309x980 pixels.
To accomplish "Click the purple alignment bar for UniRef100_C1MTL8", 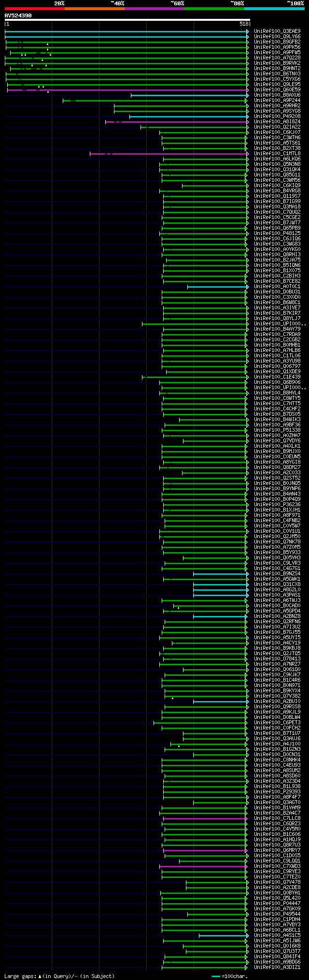I will 169,154.
